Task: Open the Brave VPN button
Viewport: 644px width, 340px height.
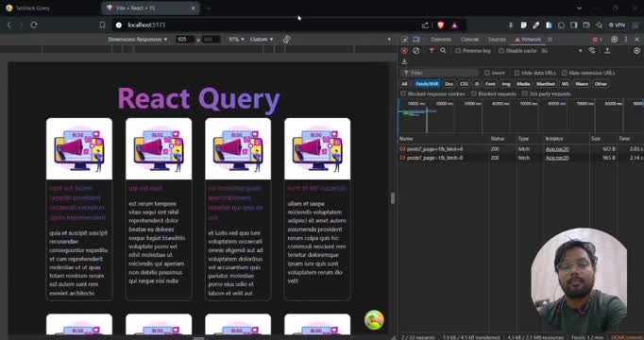Action: (617, 25)
